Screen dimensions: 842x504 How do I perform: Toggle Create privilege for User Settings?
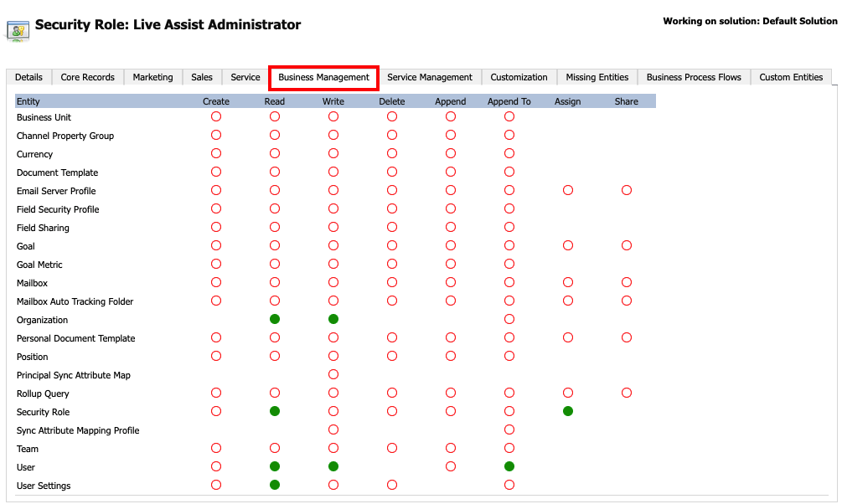pos(216,486)
